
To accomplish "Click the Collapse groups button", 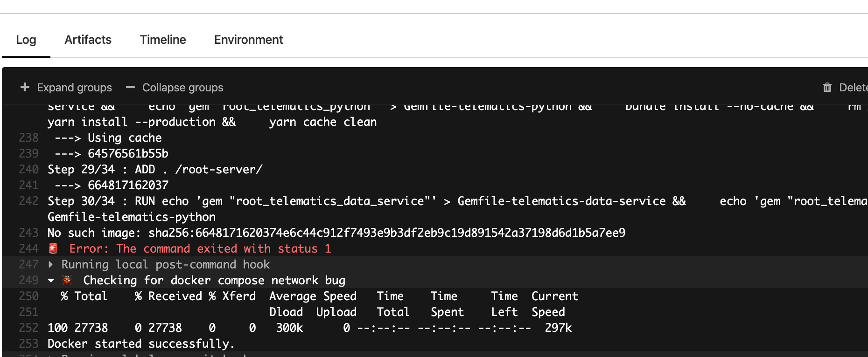I will (175, 87).
